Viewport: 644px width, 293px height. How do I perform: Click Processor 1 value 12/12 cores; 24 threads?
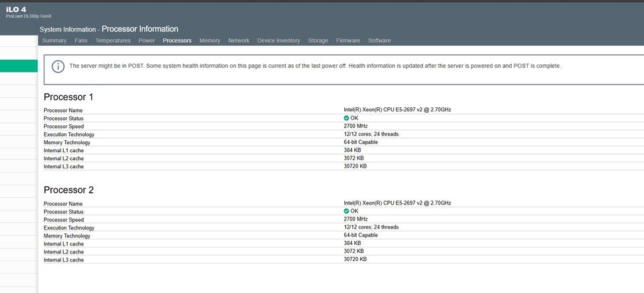click(371, 134)
